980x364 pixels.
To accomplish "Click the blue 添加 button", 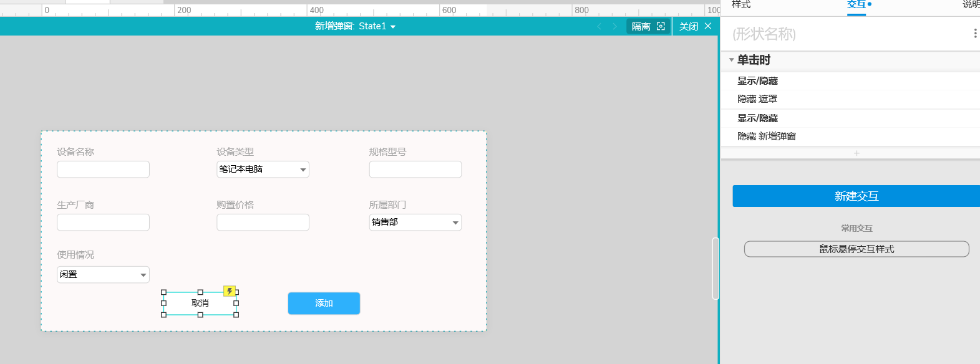I will point(324,304).
